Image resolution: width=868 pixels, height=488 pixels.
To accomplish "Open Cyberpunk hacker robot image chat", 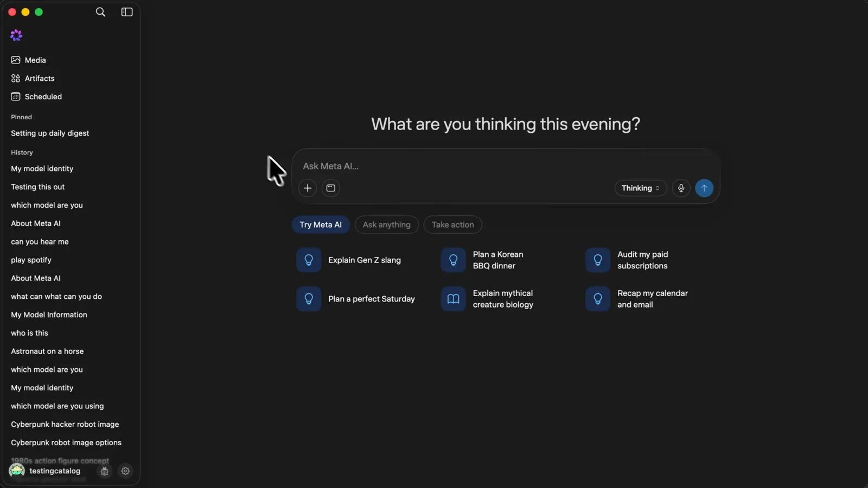I will click(x=65, y=425).
